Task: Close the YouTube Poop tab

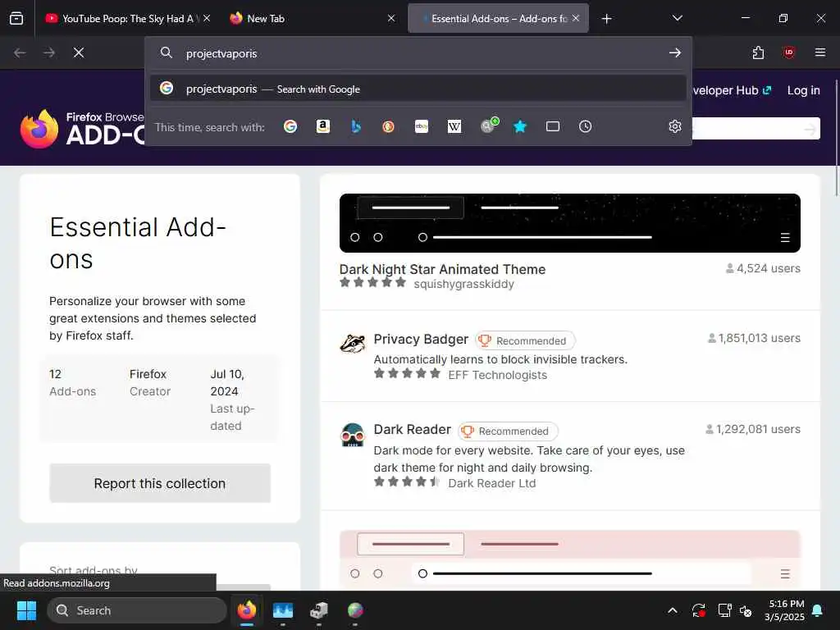Action: (207, 18)
